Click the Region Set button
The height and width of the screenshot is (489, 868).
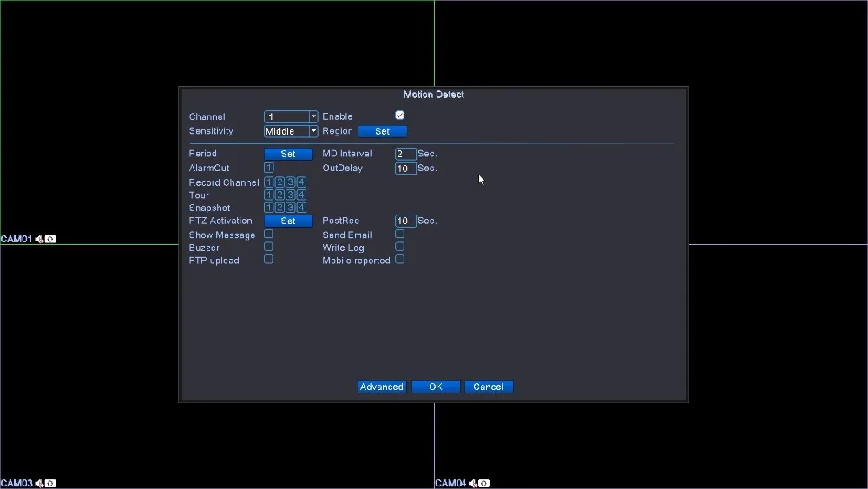point(383,131)
